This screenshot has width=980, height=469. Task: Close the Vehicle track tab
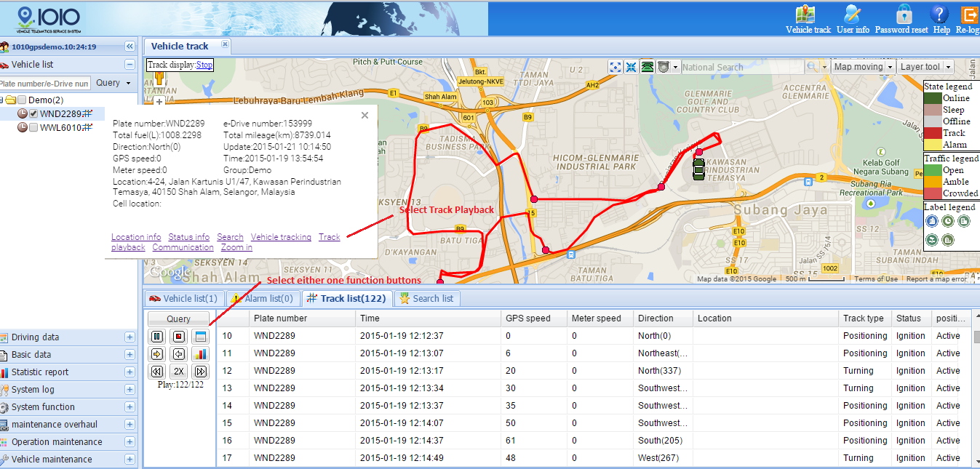click(225, 45)
